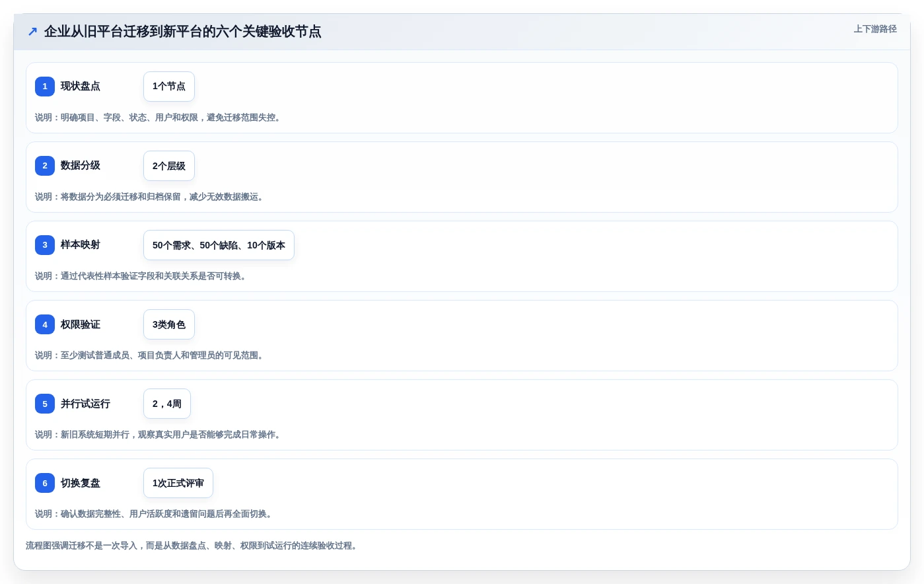Click the 并行试运行 step title
Image resolution: width=924 pixels, height=584 pixels.
[x=85, y=404]
